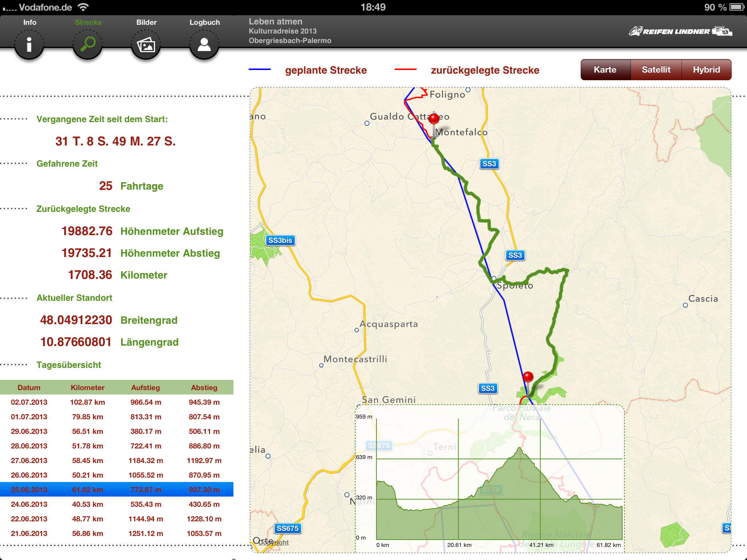
Task: Select the 27.06.2013 day row
Action: click(x=117, y=460)
